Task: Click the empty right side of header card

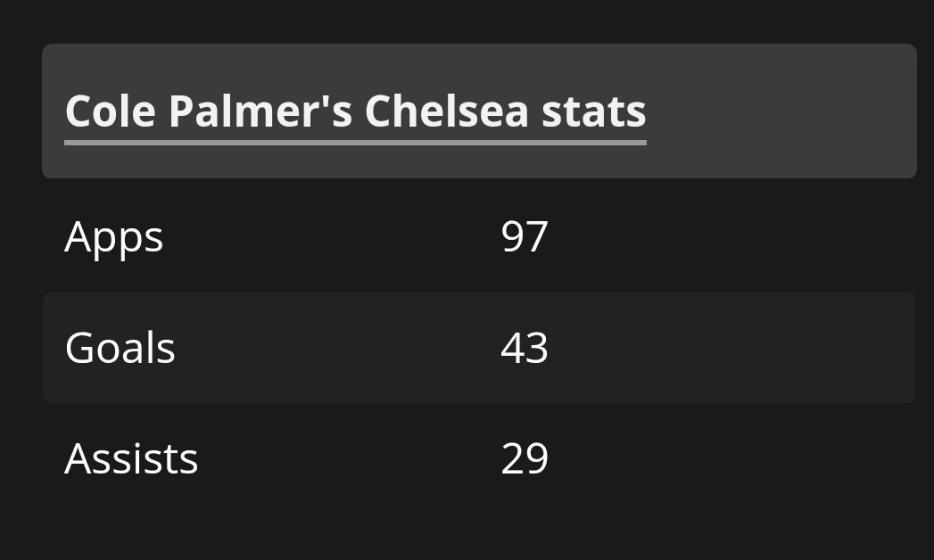Action: coord(781,111)
